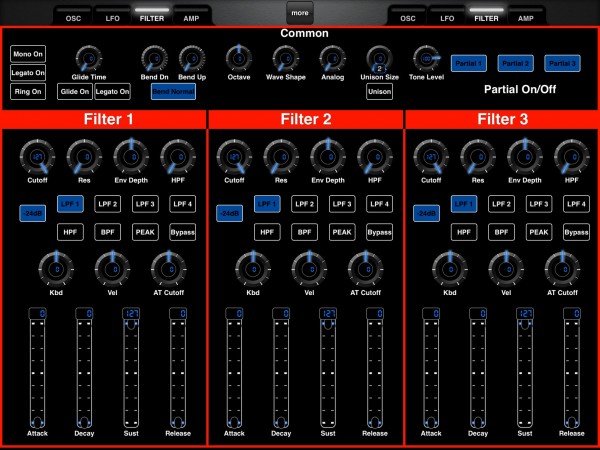The width and height of the screenshot is (600, 450).
Task: Select LPF 2 in Filter 2
Action: [305, 204]
